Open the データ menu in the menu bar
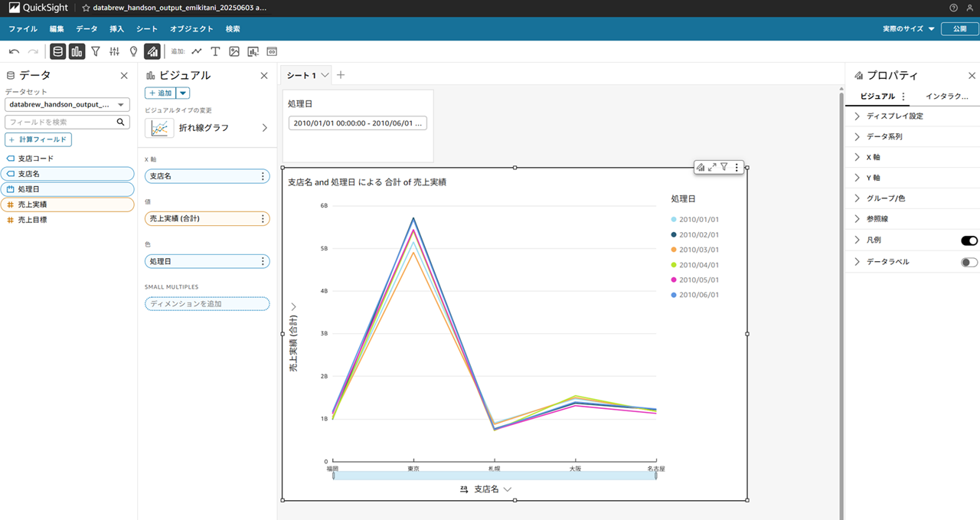 87,28
